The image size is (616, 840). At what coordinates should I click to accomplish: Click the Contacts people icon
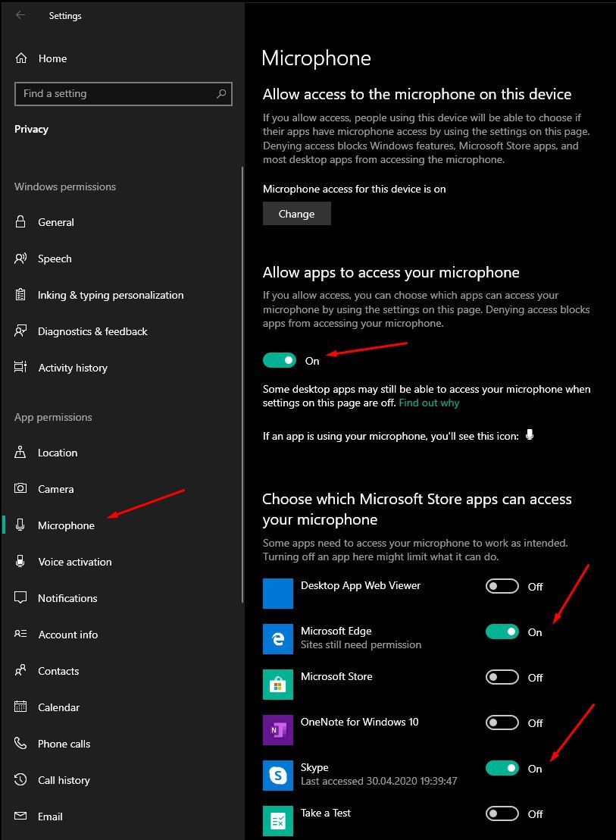tap(20, 670)
